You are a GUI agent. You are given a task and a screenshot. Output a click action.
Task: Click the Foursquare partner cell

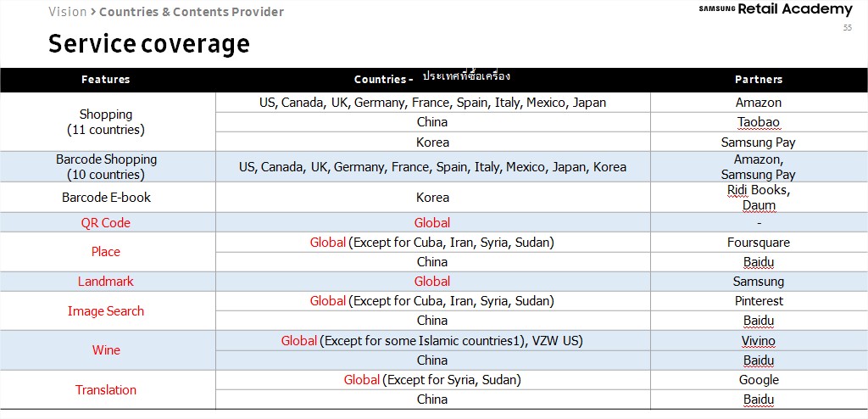pyautogui.click(x=759, y=243)
